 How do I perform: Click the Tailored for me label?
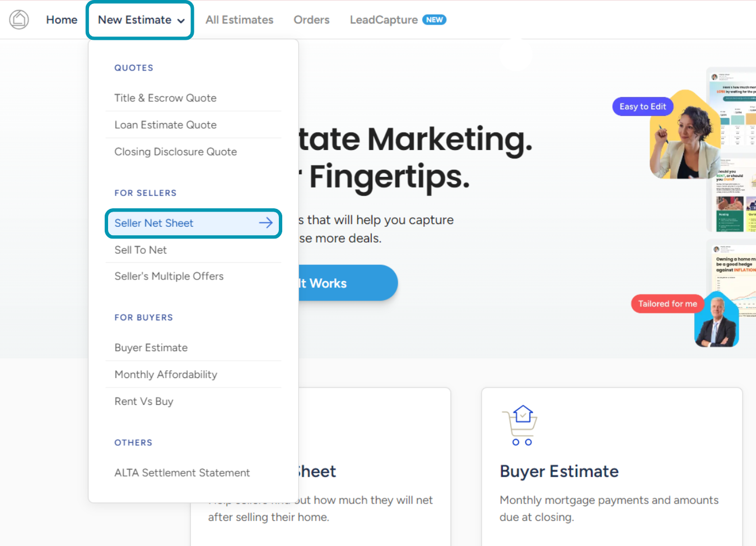tap(668, 304)
